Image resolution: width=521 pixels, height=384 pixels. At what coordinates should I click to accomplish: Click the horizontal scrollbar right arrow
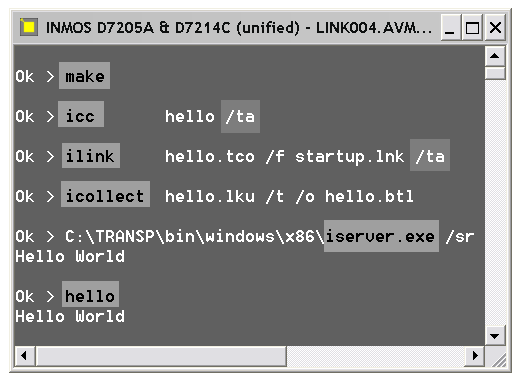point(475,356)
